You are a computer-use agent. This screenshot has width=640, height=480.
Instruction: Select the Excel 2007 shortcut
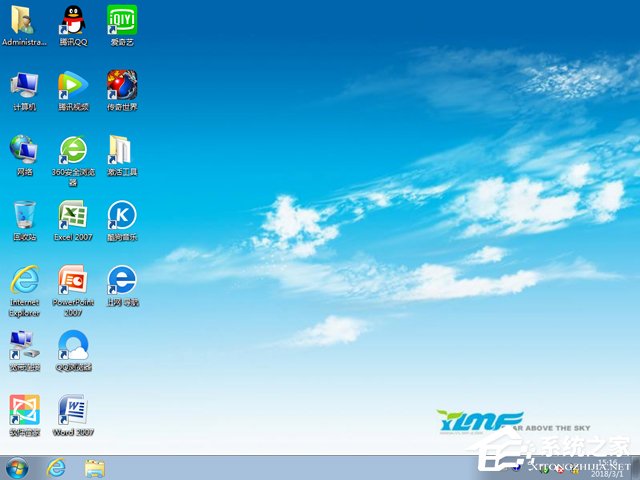pyautogui.click(x=73, y=216)
